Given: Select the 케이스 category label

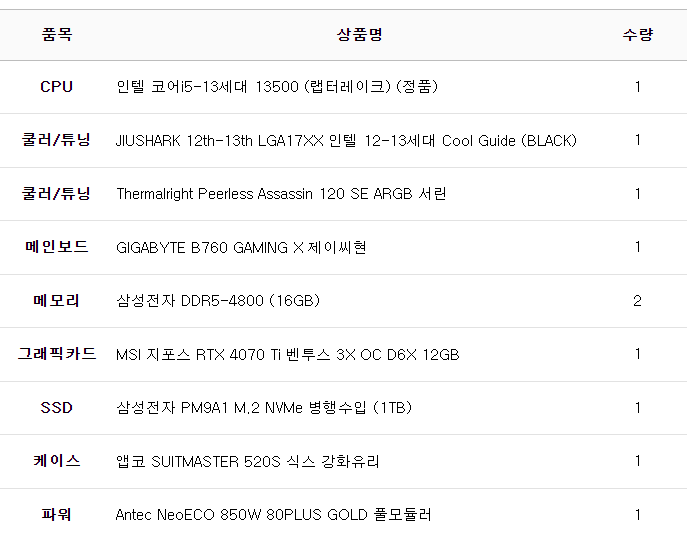Looking at the screenshot, I should tap(56, 462).
